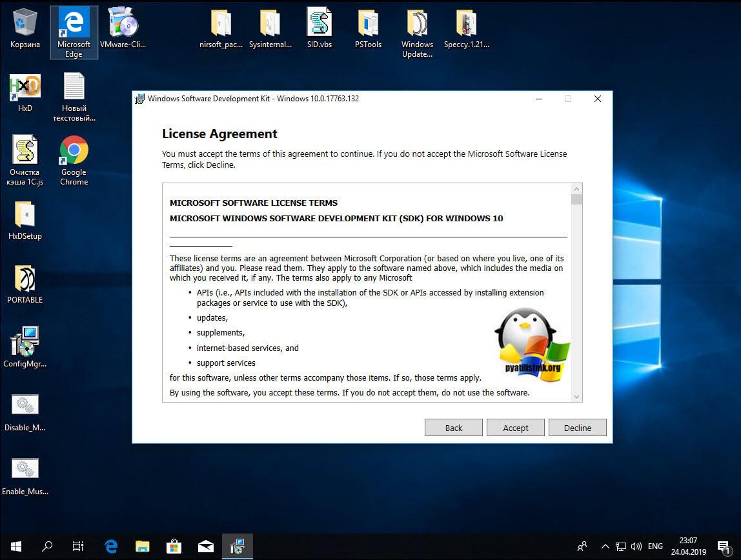Click the 'supplements,' bullet text
This screenshot has height=560, width=741.
point(221,333)
